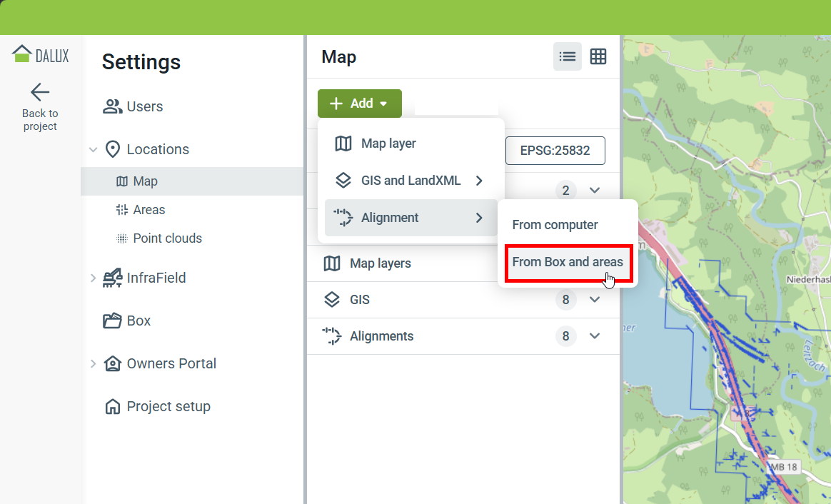The height and width of the screenshot is (504, 831).
Task: Expand the GIS layers group
Action: pos(595,300)
